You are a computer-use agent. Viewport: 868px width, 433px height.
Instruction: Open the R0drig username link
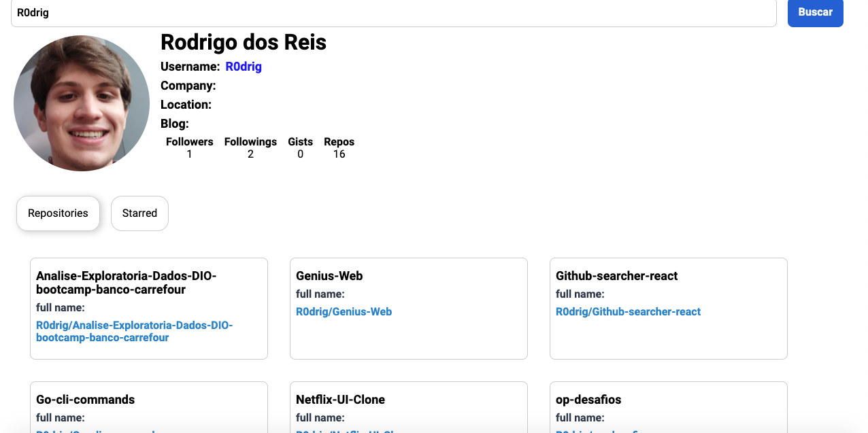[244, 67]
